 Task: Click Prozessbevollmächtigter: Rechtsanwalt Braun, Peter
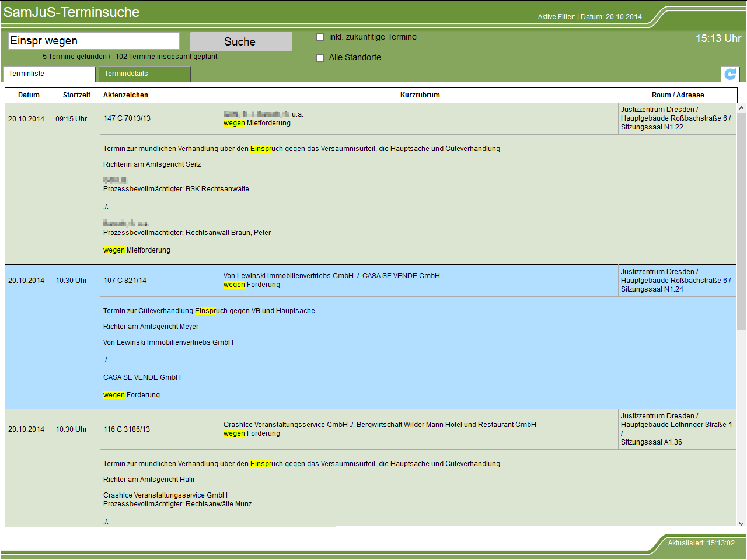pyautogui.click(x=187, y=233)
